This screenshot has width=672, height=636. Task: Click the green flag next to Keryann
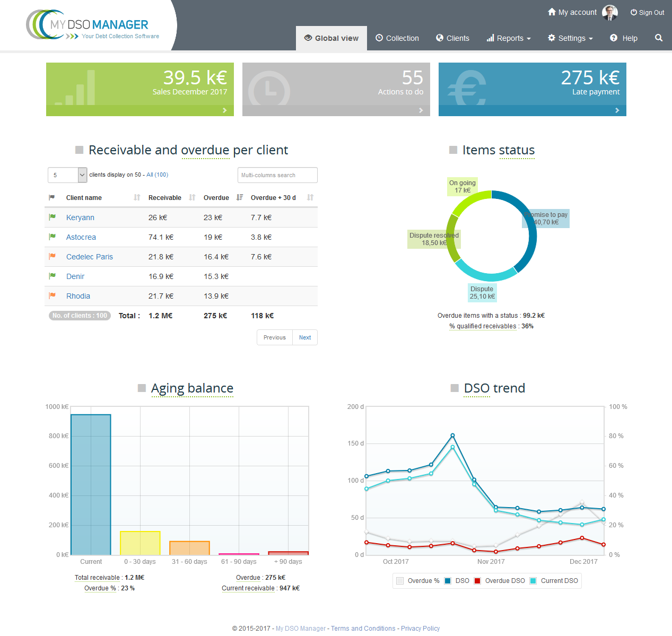coord(53,217)
